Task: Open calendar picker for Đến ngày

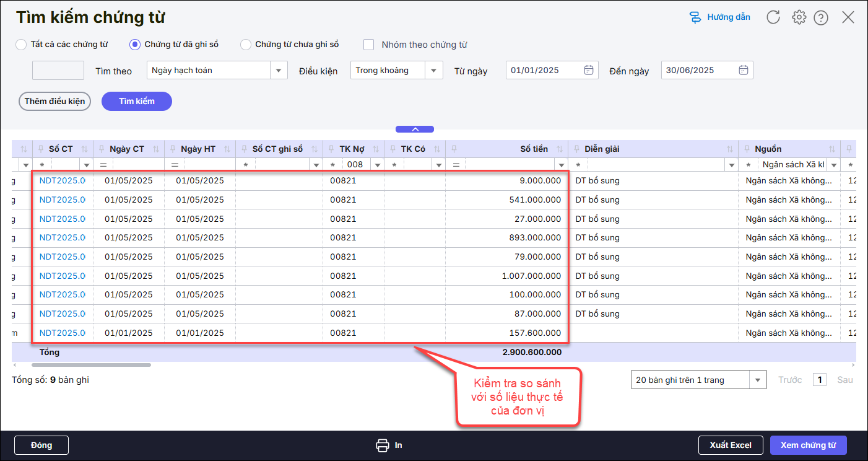Action: (744, 70)
